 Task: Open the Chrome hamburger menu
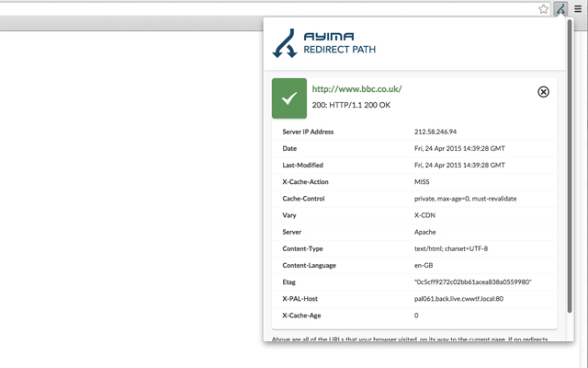click(578, 9)
